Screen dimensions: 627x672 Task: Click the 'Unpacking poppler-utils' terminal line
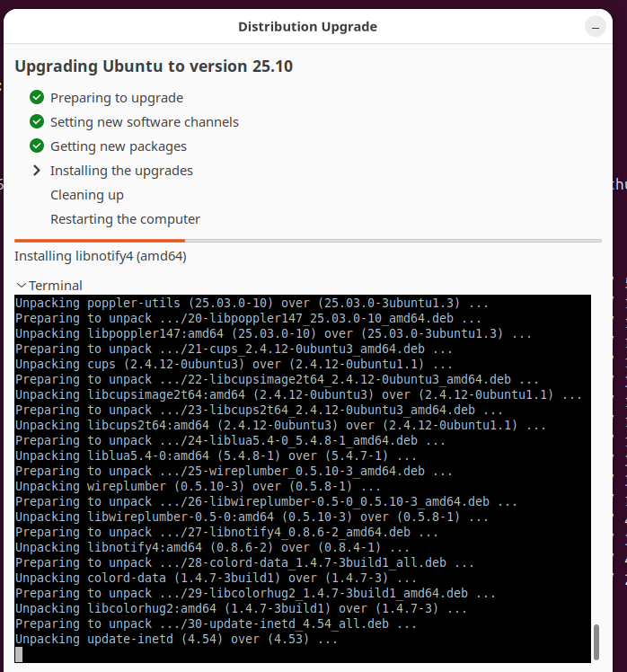click(252, 303)
